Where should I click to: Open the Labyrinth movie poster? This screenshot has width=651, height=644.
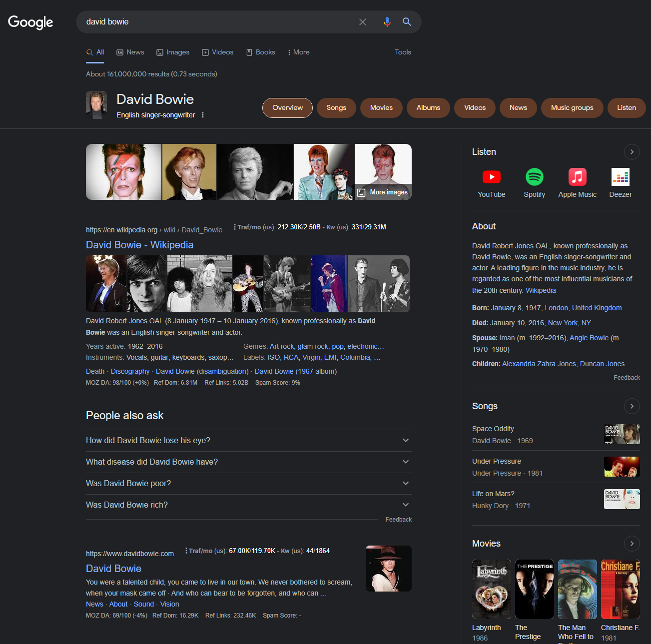click(492, 590)
